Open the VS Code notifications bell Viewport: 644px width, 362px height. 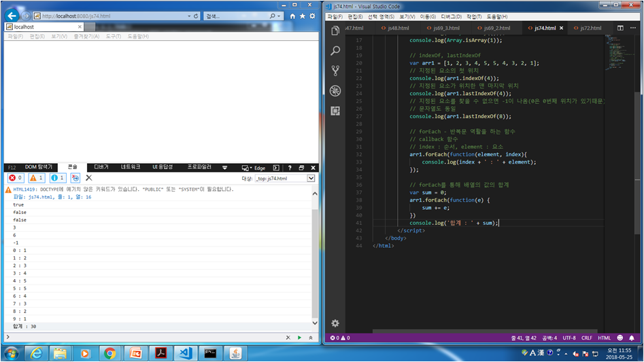[632, 338]
